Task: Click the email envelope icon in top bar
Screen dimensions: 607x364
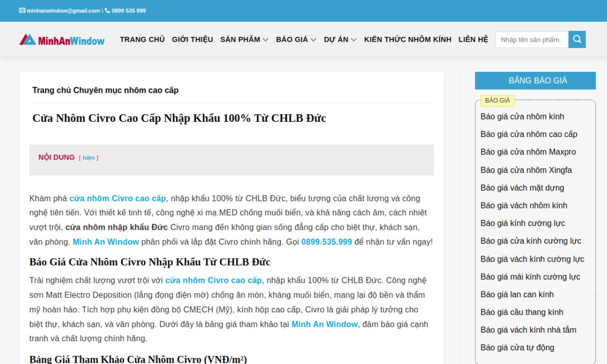Action: click(22, 10)
